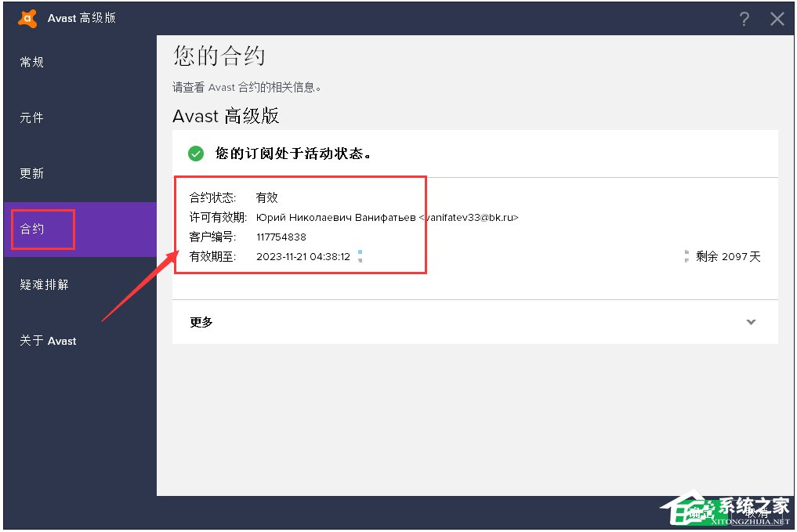Open the 关于 Avast section
Image resolution: width=797 pixels, height=532 pixels.
tap(48, 341)
